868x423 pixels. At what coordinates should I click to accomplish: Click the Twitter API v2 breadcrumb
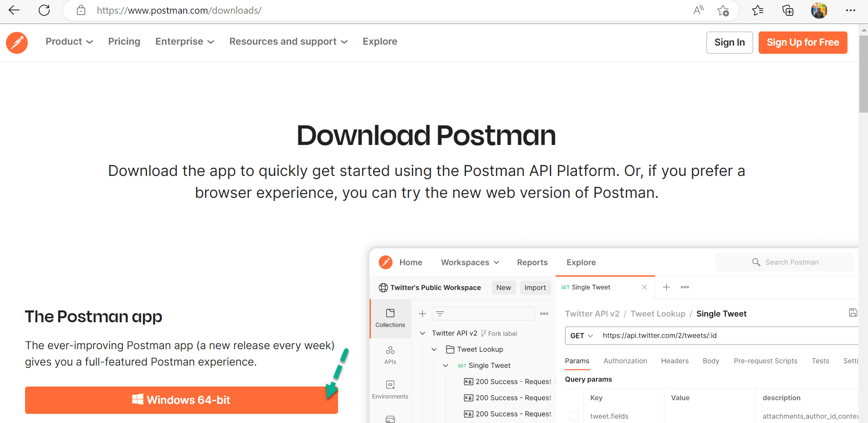(x=592, y=314)
